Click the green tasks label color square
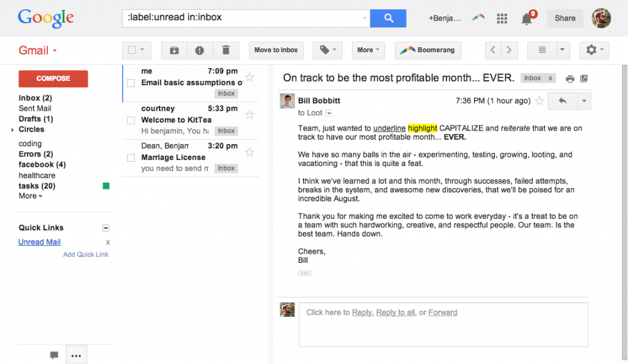 point(106,186)
